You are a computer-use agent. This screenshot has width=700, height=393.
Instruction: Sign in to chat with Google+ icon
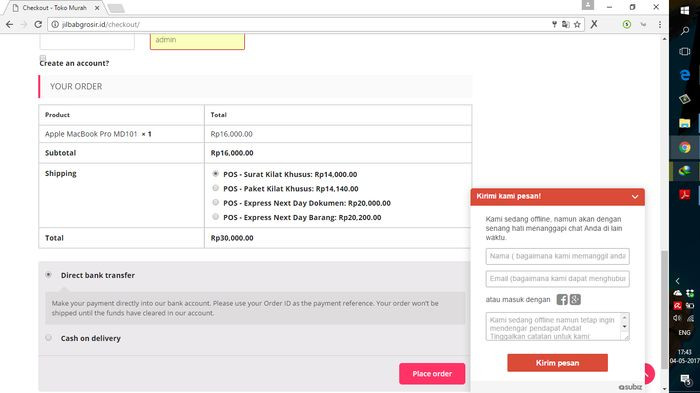click(575, 300)
